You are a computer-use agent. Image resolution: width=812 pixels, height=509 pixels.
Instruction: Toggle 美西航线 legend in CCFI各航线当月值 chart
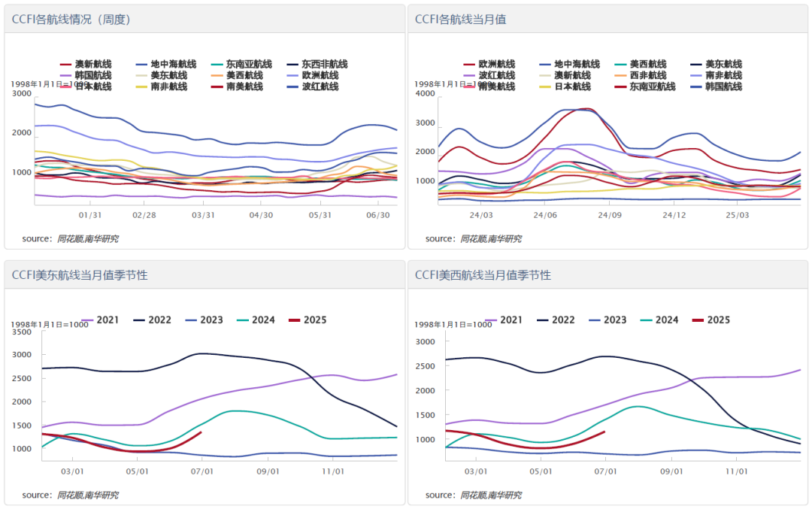[641, 64]
